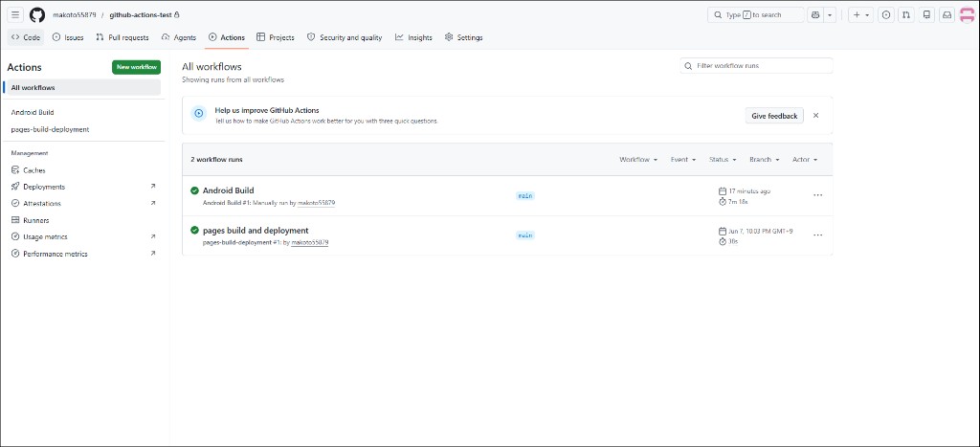Click the main branch label on Android Build
Image resolution: width=980 pixels, height=447 pixels.
(525, 195)
